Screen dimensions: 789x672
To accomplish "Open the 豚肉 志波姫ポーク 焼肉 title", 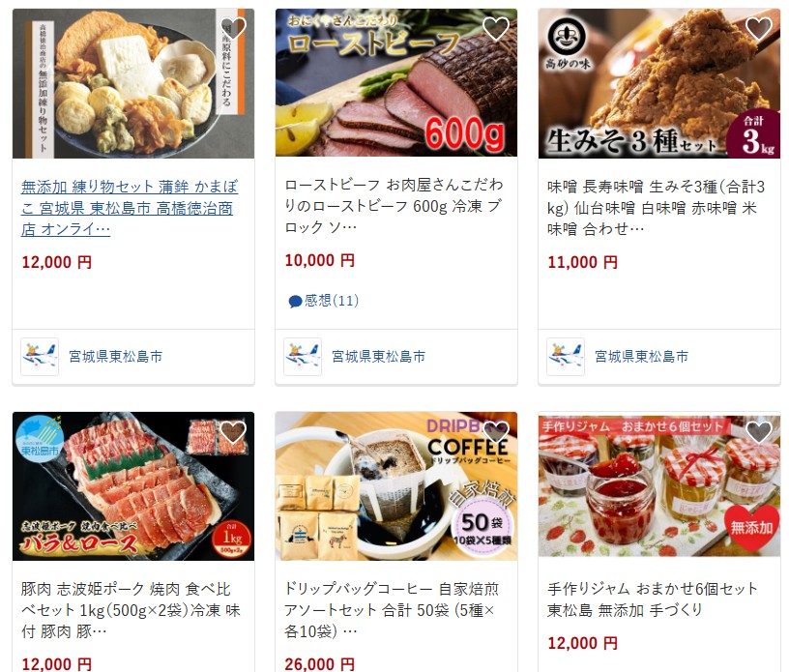I will [131, 609].
